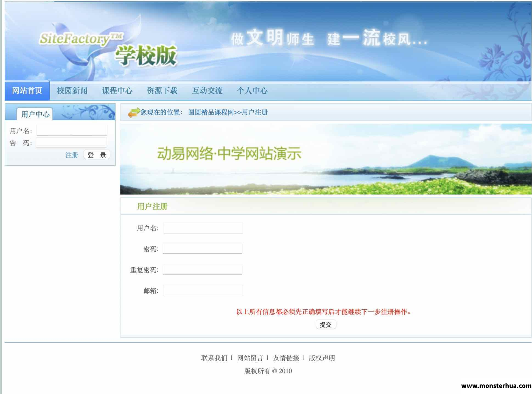Screen dimensions: 532x394
Task: Open the 课程中心 menu item
Action: click(117, 91)
